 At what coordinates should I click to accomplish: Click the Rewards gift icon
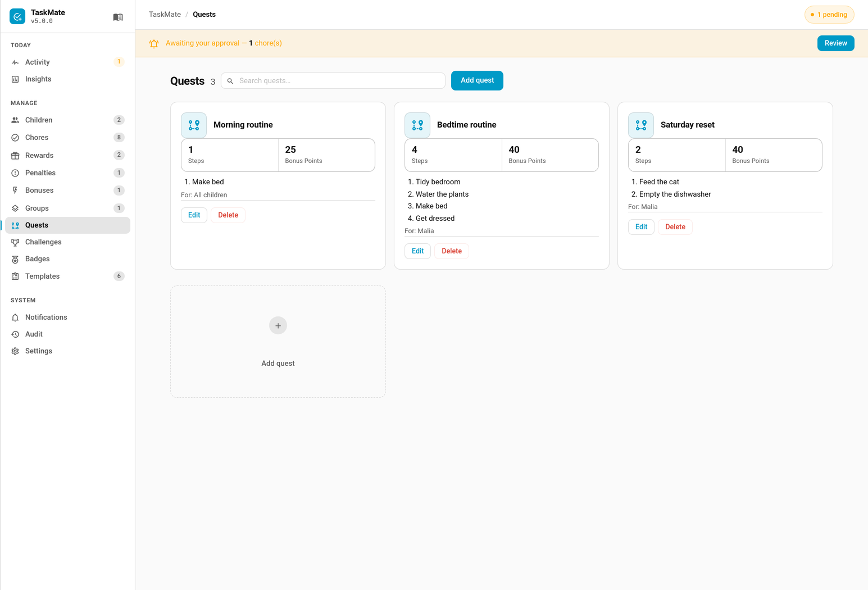[15, 156]
